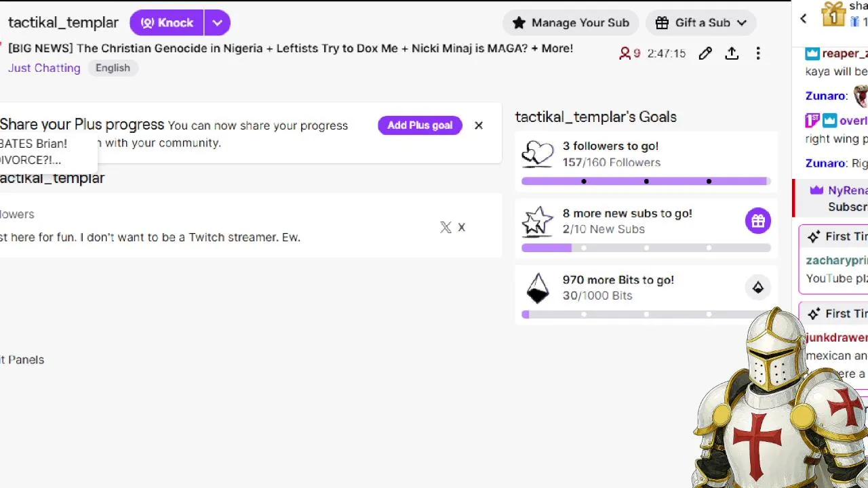Click the pencil edit stream icon

[705, 53]
